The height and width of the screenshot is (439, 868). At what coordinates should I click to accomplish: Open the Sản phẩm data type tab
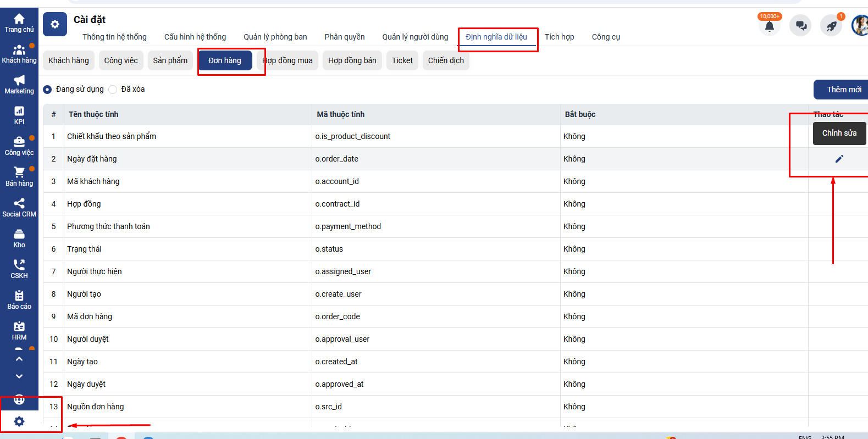(x=170, y=60)
